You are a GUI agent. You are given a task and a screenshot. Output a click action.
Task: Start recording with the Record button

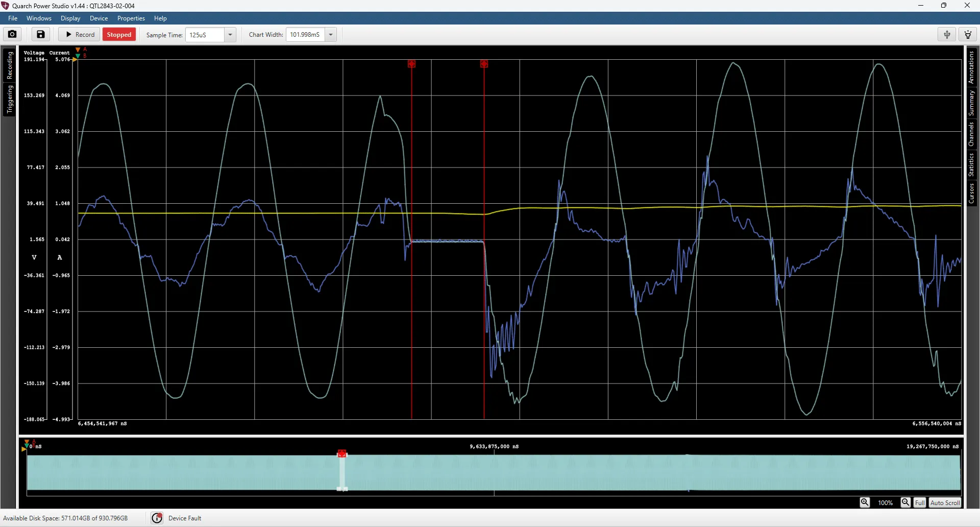(x=80, y=34)
